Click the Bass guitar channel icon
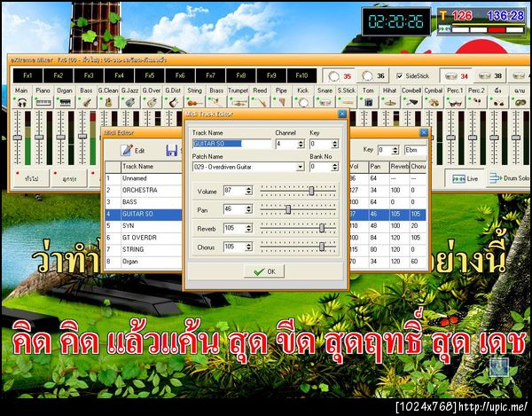This screenshot has width=532, height=416. coord(87,102)
